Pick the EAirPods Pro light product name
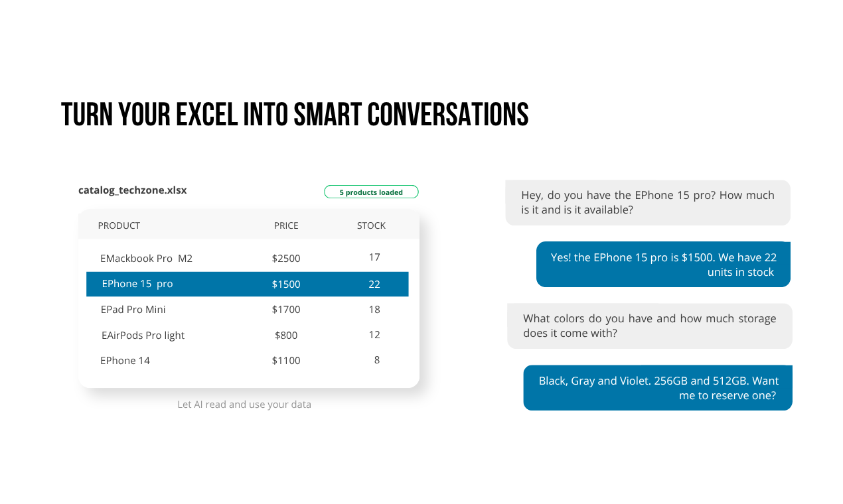The image size is (843, 504). point(143,336)
